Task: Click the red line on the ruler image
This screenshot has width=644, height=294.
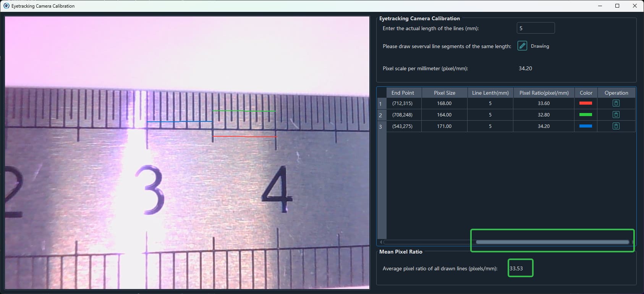Action: click(x=245, y=136)
